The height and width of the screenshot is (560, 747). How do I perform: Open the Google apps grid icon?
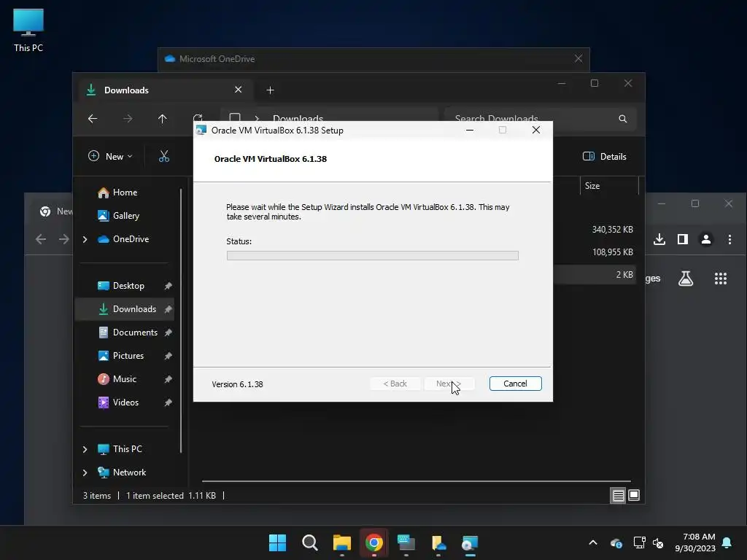pyautogui.click(x=721, y=279)
